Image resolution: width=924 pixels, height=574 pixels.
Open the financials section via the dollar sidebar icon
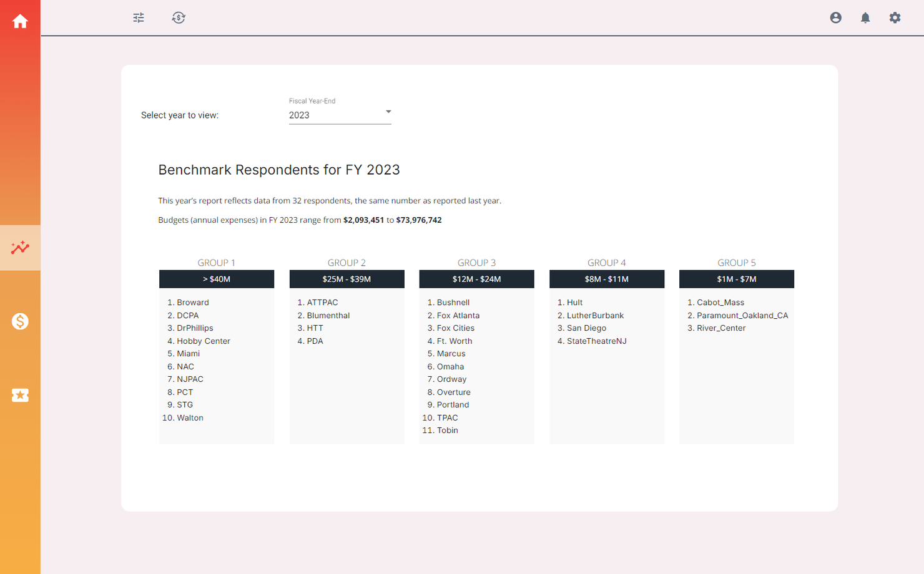tap(21, 321)
